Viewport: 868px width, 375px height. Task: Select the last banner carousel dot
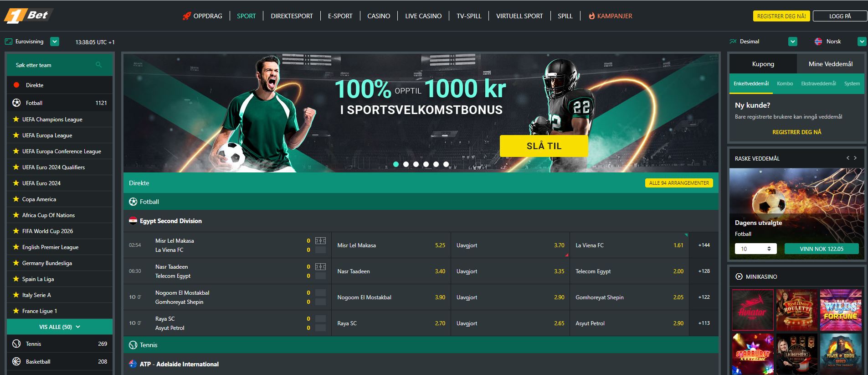[x=446, y=164]
